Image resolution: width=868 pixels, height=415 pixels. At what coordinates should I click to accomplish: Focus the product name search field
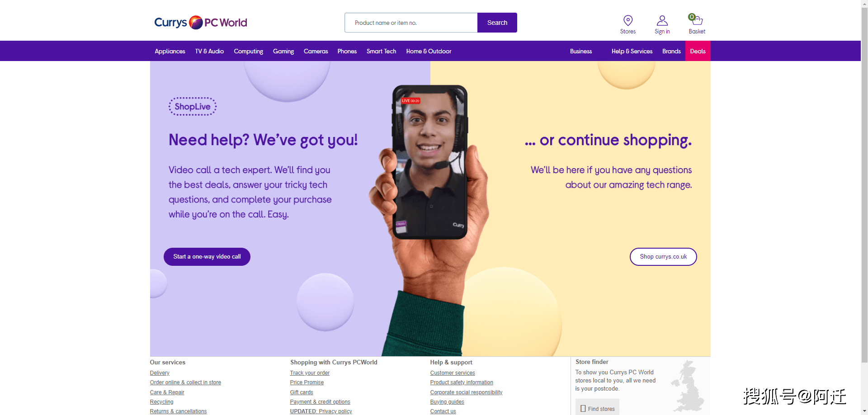pyautogui.click(x=411, y=23)
